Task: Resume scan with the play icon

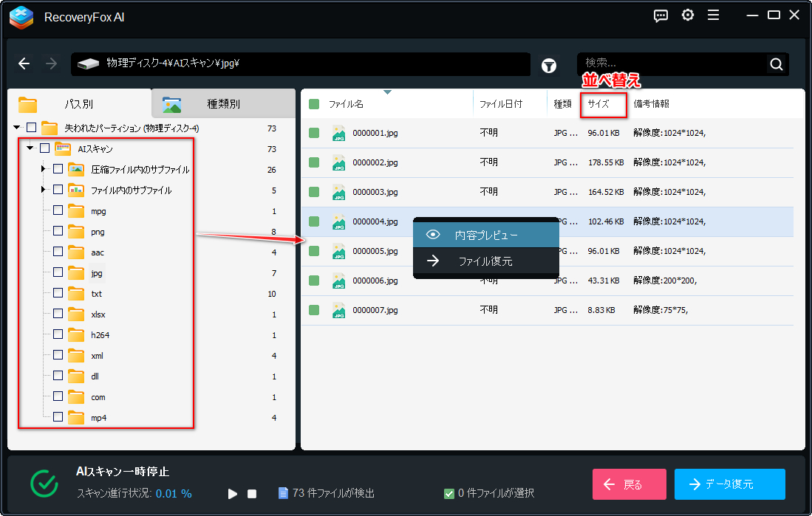Action: tap(233, 494)
